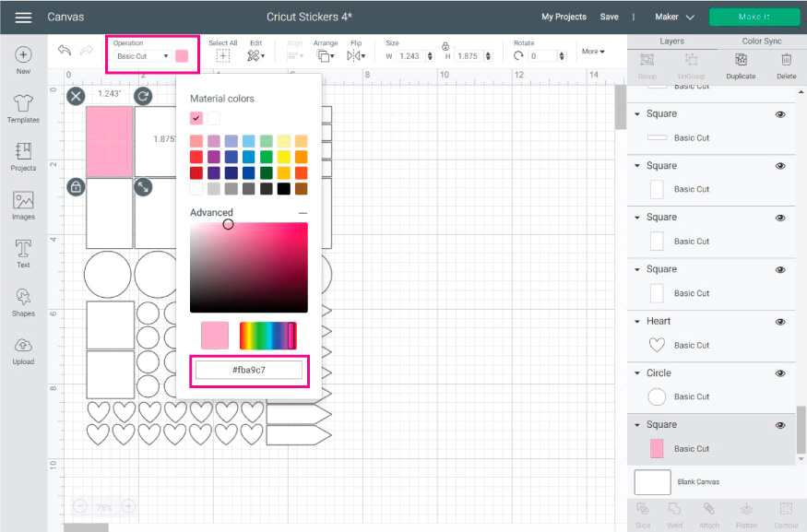Pick the brown material color swatch
The height and width of the screenshot is (532, 807).
coord(301,189)
